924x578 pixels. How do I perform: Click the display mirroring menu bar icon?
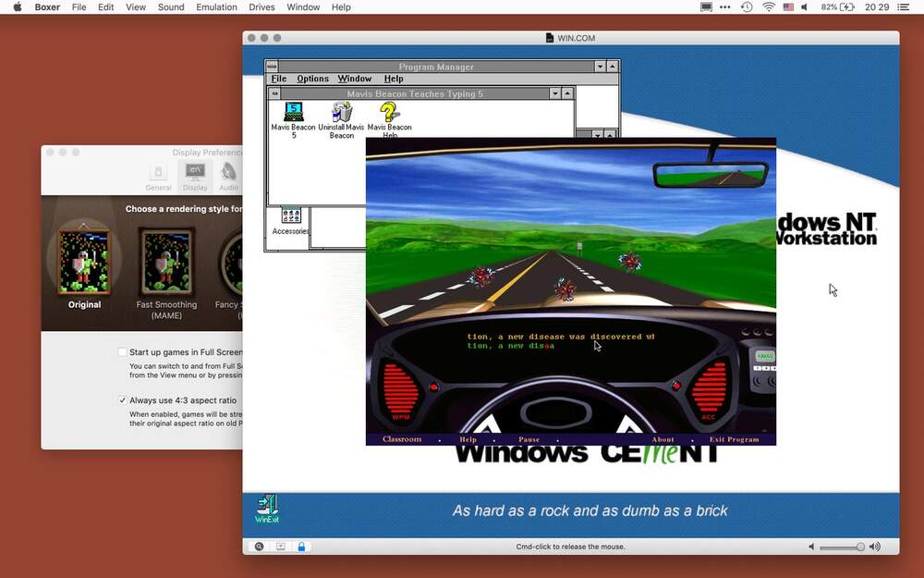click(x=706, y=7)
